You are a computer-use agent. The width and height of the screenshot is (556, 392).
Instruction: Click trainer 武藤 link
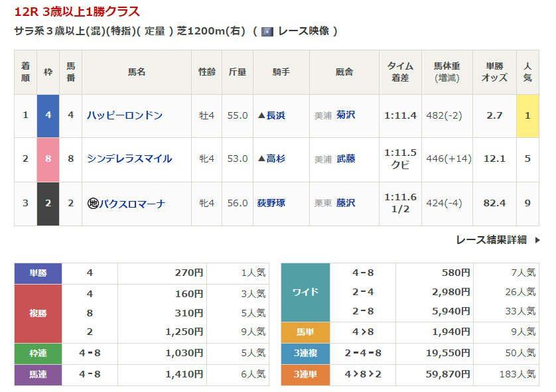(346, 159)
